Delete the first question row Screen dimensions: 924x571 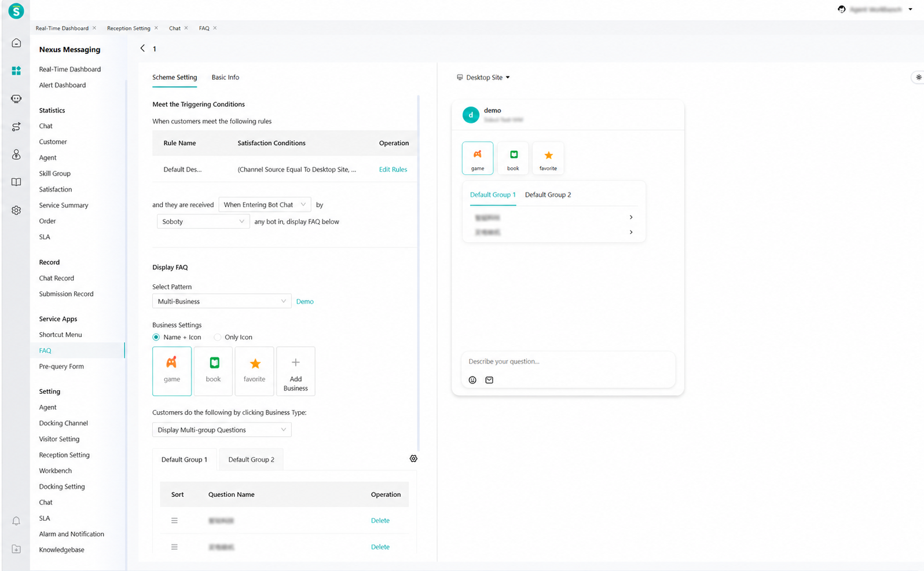click(380, 521)
